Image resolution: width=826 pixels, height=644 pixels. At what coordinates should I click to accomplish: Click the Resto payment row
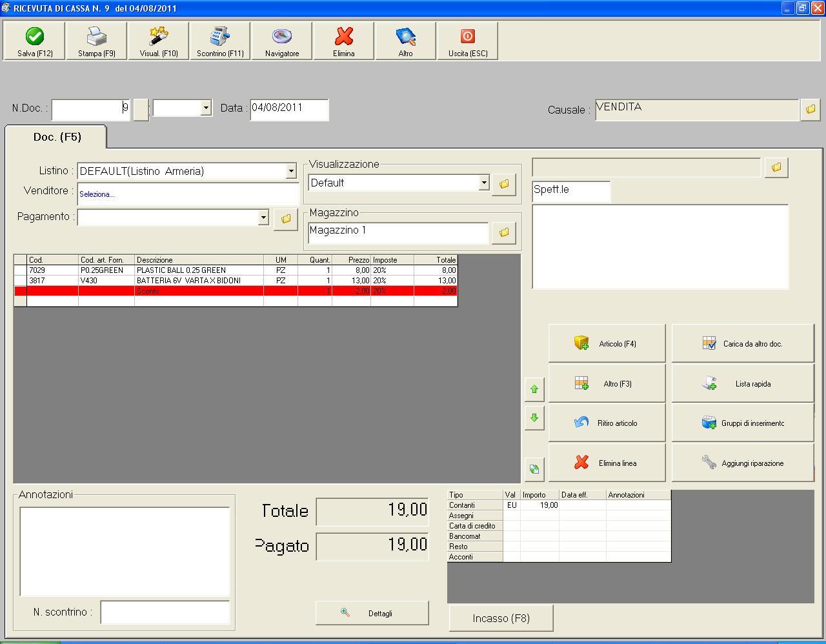[559, 547]
